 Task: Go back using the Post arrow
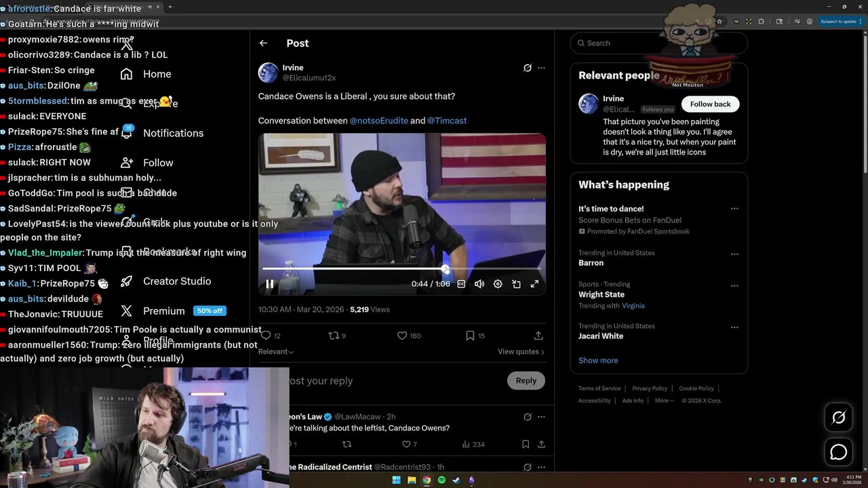[263, 43]
